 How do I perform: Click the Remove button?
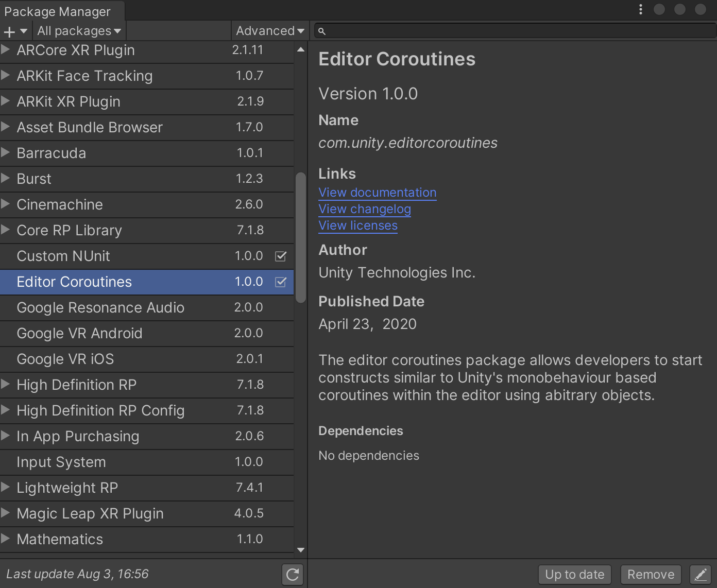tap(651, 575)
